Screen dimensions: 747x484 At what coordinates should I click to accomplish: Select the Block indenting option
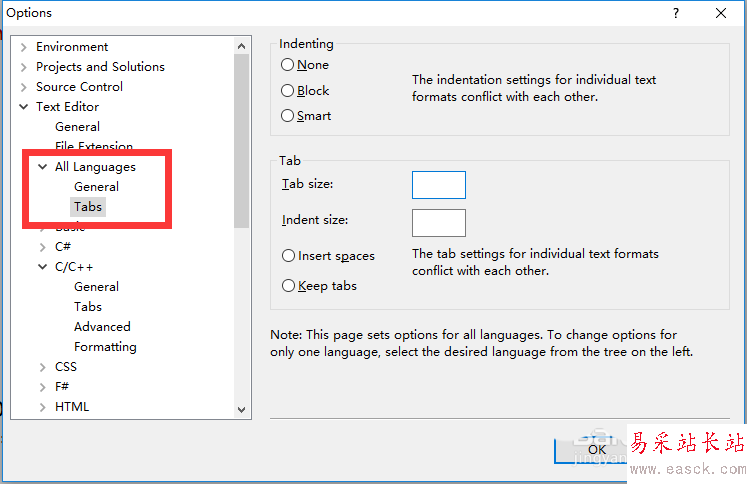pyautogui.click(x=288, y=90)
